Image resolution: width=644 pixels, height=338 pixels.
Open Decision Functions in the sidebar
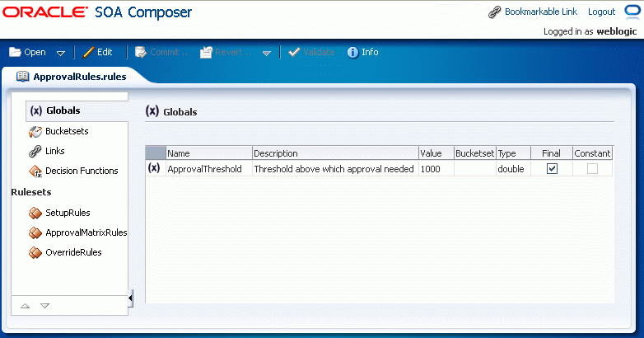point(82,171)
